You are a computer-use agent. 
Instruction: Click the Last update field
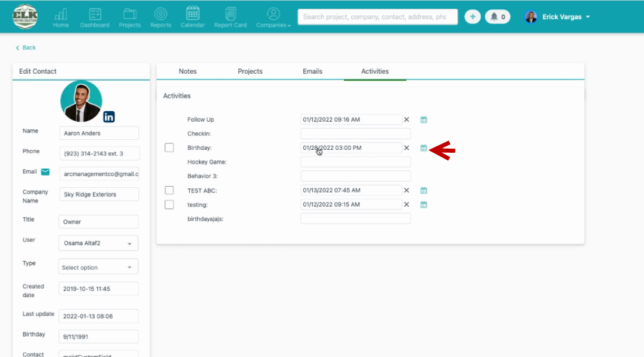pos(98,317)
